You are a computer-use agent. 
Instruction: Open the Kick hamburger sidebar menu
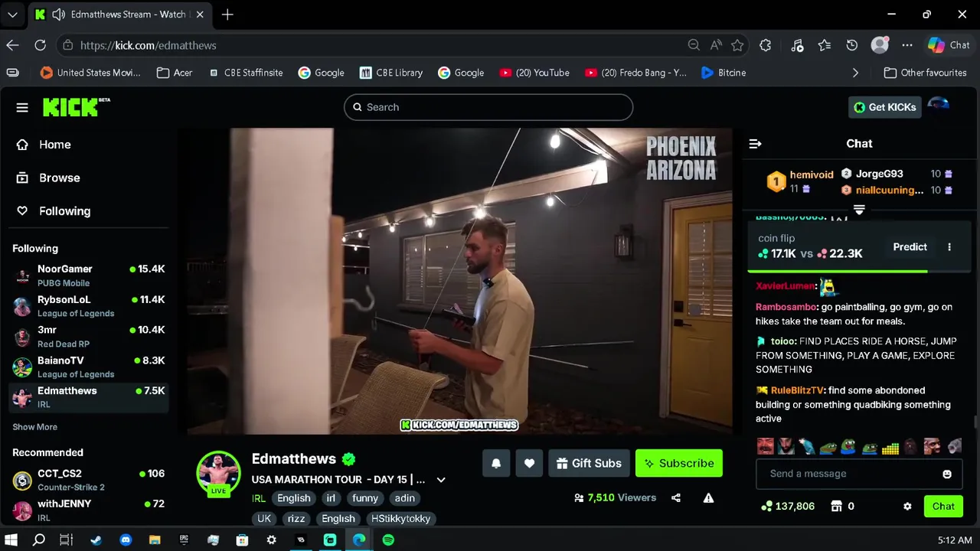[22, 107]
